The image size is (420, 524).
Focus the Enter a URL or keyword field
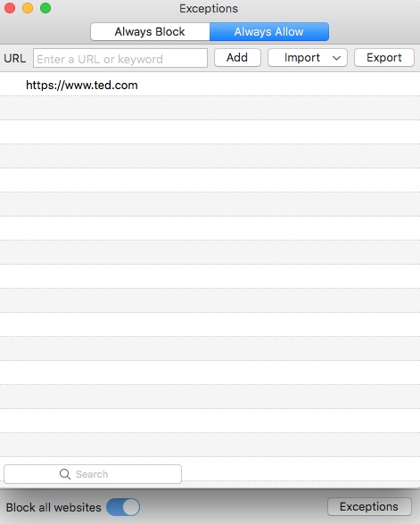(x=120, y=58)
